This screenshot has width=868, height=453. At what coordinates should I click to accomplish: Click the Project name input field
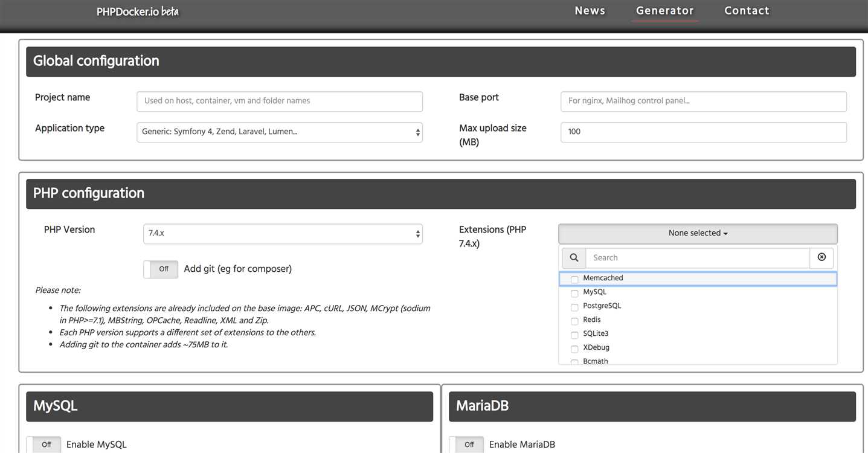coord(280,101)
